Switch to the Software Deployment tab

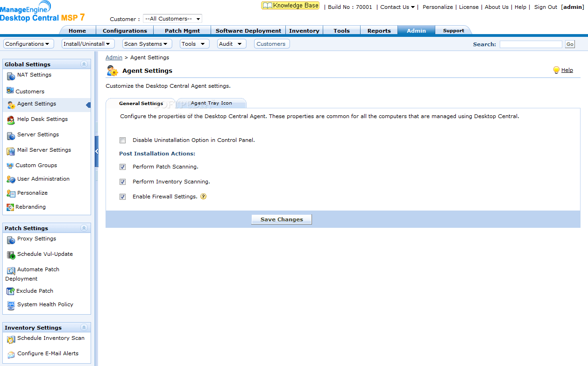248,31
